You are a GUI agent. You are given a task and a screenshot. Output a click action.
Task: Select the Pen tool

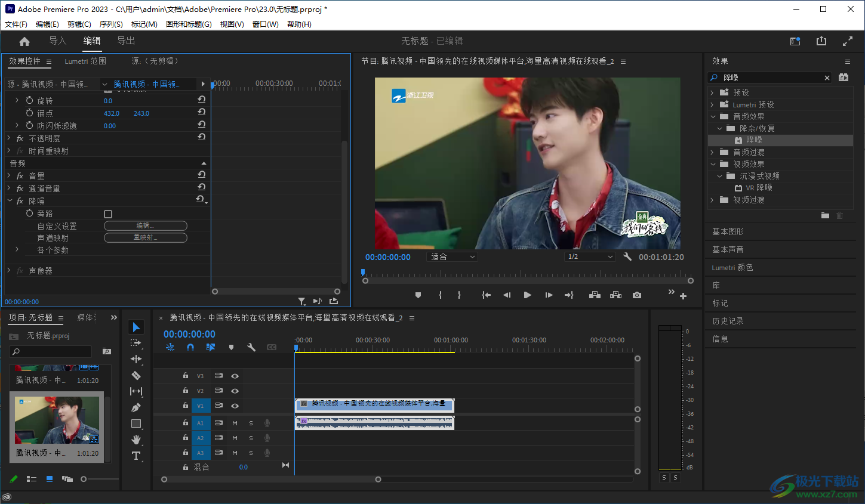pos(136,407)
